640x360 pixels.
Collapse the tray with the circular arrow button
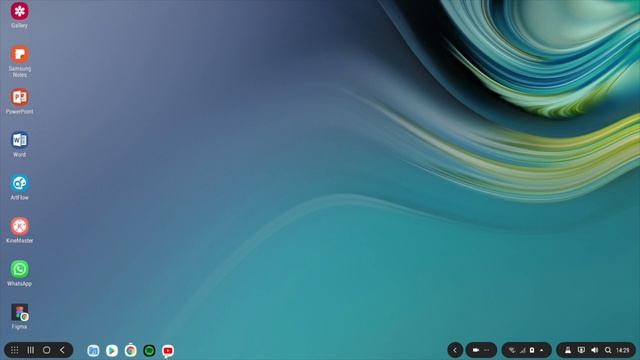(455, 350)
